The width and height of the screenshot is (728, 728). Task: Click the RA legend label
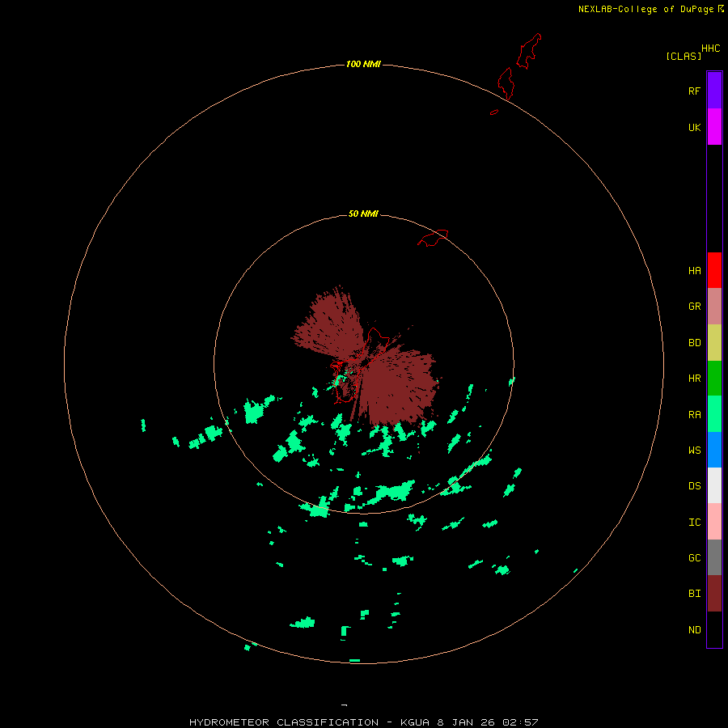pos(694,414)
